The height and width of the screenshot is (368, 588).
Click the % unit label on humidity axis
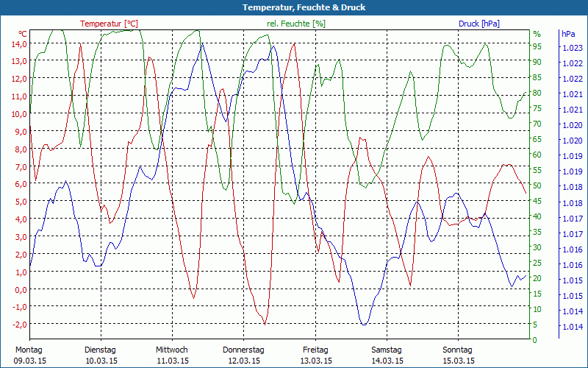pyautogui.click(x=537, y=34)
